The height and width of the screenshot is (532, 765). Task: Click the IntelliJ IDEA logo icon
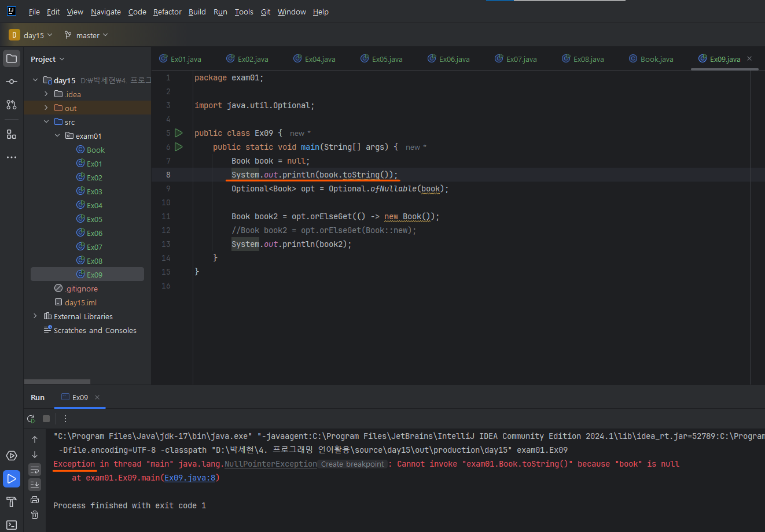click(x=12, y=11)
